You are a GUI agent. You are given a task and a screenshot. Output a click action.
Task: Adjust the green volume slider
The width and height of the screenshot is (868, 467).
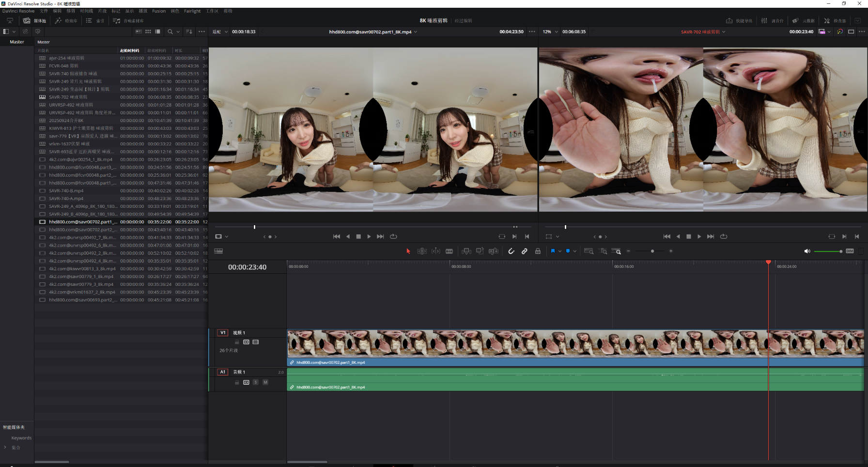tap(828, 251)
